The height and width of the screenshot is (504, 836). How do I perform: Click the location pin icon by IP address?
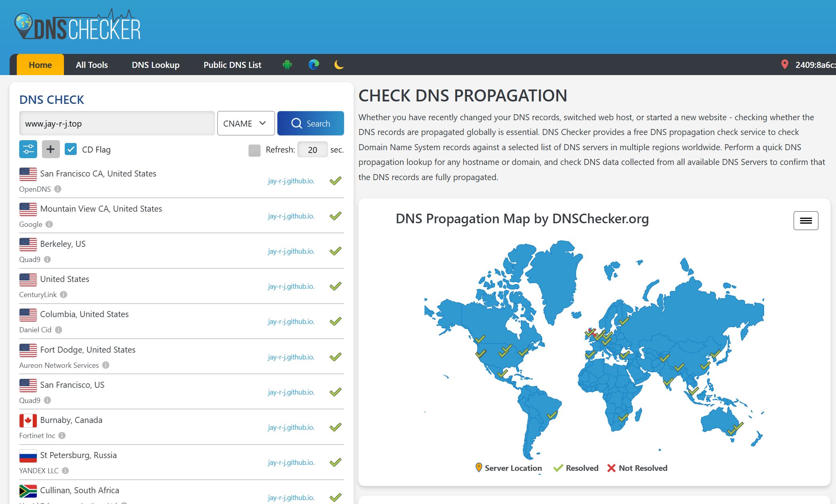[x=784, y=64]
